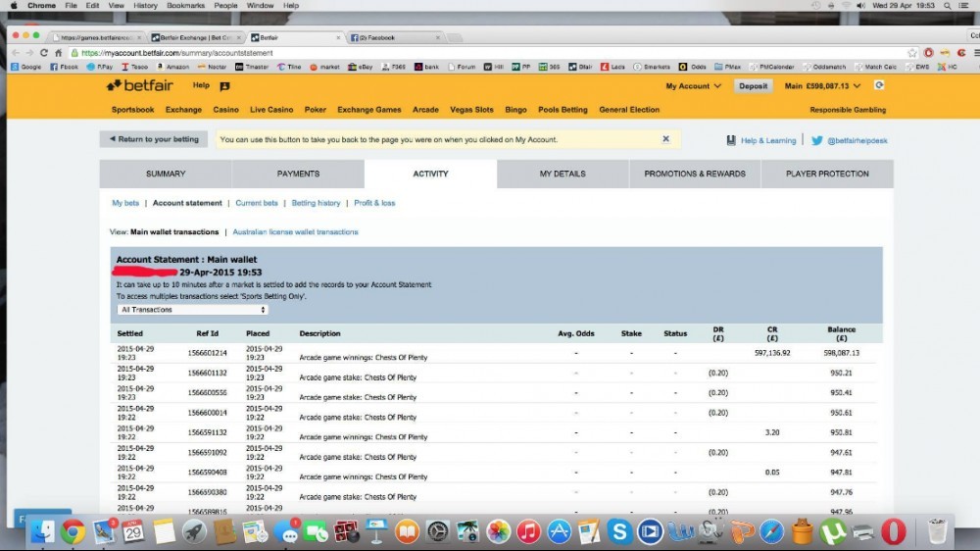Click the Help & Learning book icon
This screenshot has height=551, width=980.
click(x=731, y=140)
